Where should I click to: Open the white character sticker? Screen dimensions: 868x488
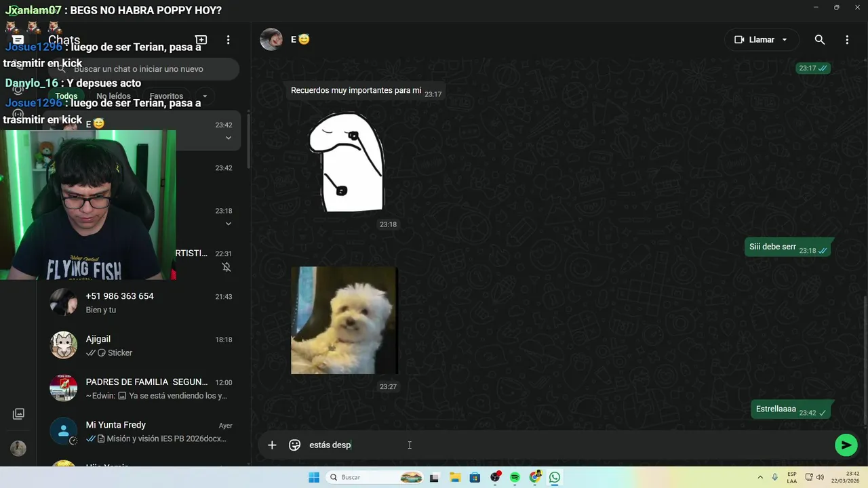(346, 162)
